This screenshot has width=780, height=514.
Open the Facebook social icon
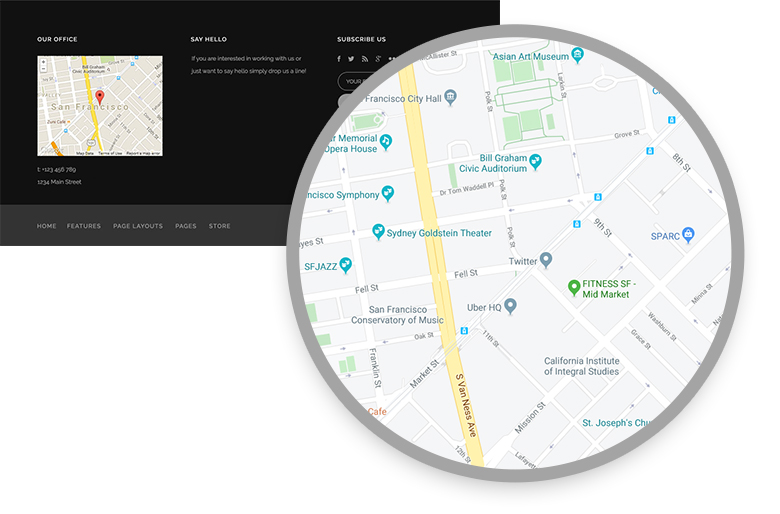pyautogui.click(x=339, y=59)
